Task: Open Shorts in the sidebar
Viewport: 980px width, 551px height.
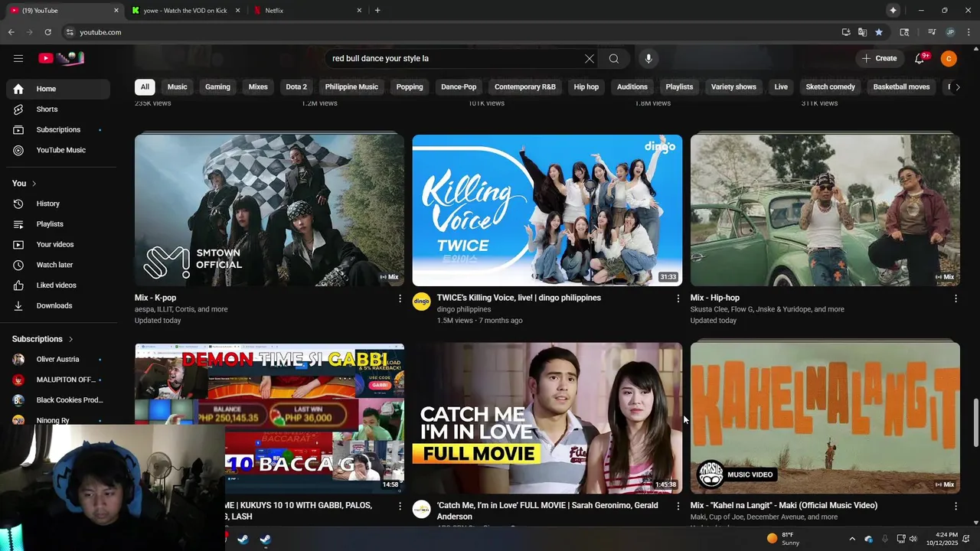Action: click(x=58, y=109)
